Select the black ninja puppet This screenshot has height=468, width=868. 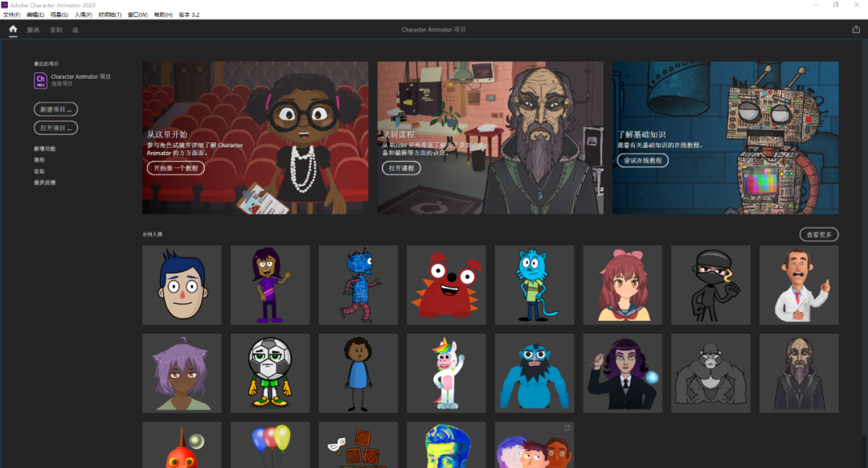click(710, 285)
